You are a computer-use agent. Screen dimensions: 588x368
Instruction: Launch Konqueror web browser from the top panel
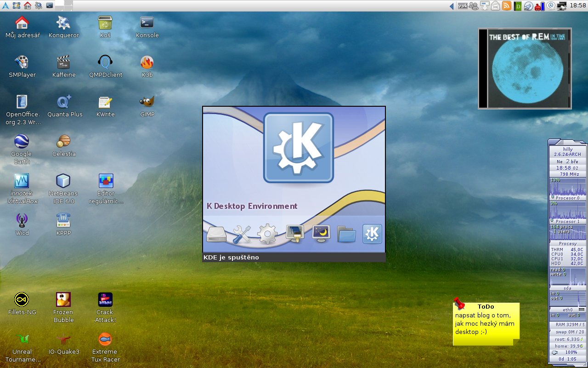point(39,6)
